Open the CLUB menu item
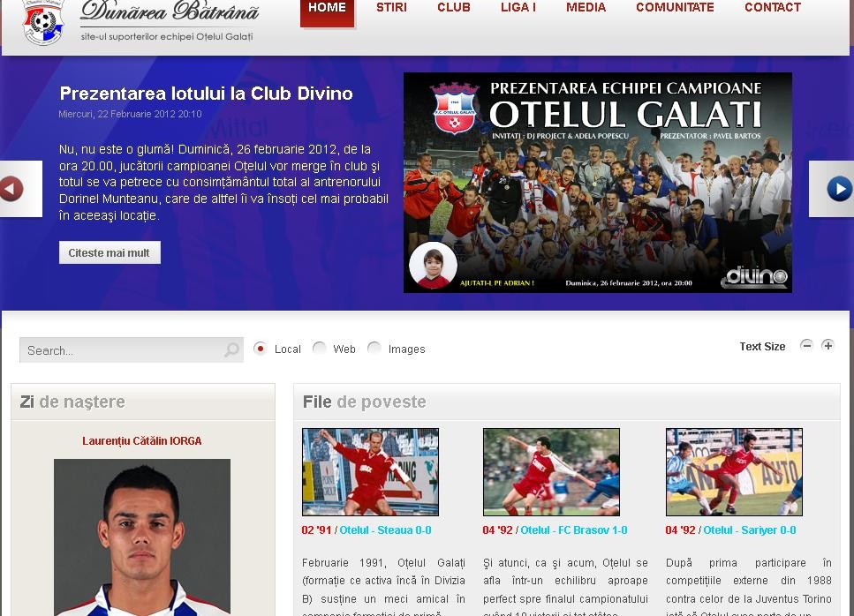The height and width of the screenshot is (616, 854). tap(454, 8)
